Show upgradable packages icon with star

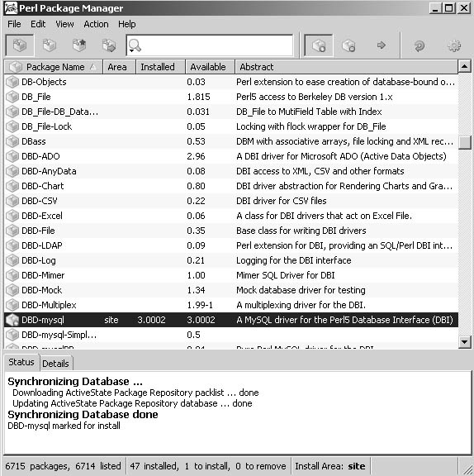[79, 45]
